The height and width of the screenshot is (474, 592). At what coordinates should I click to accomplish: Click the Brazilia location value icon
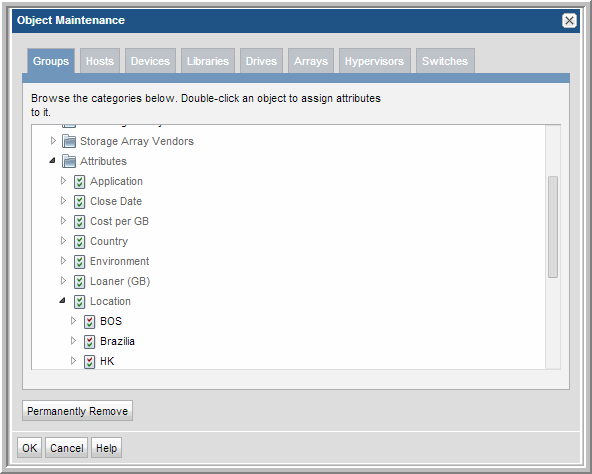pos(89,342)
